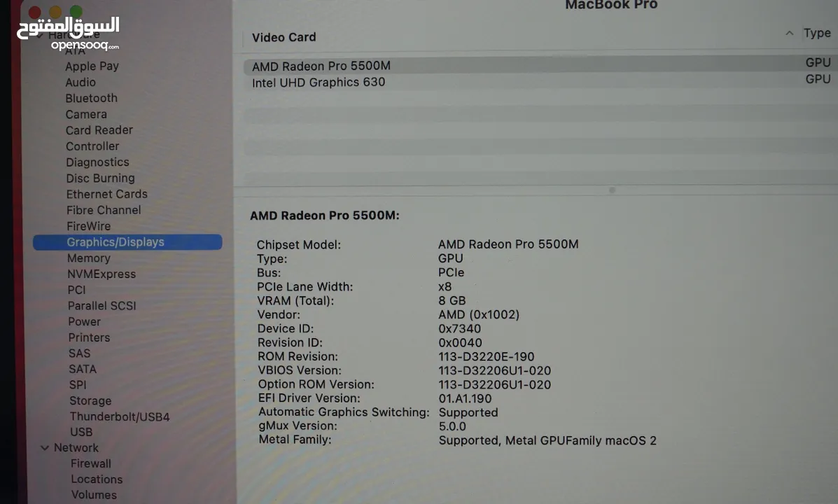Select Volumes under Network
The width and height of the screenshot is (838, 504).
coord(94,495)
